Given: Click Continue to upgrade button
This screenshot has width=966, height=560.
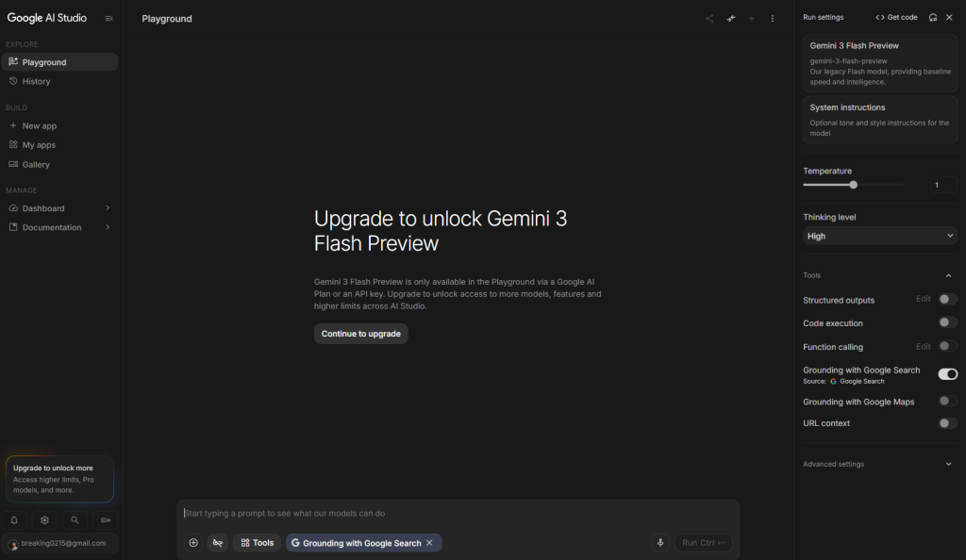Looking at the screenshot, I should [x=361, y=334].
